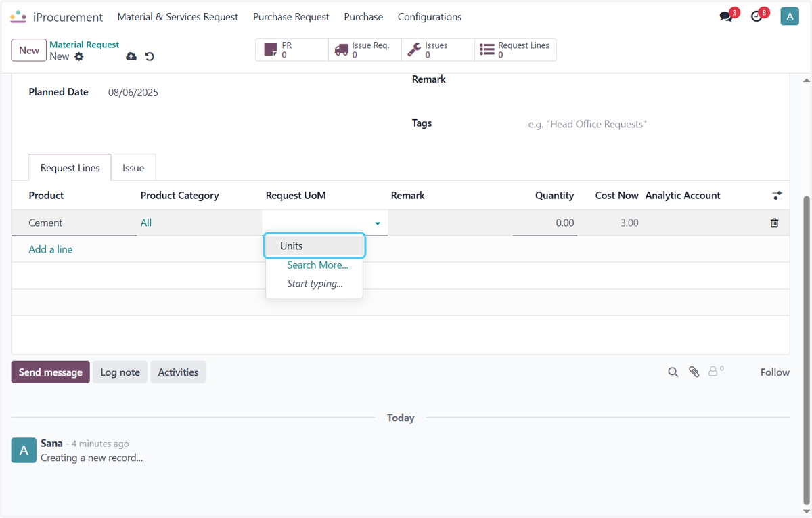Expand the Request UoM dropdown arrow
This screenshot has height=518, width=812.
(x=378, y=223)
